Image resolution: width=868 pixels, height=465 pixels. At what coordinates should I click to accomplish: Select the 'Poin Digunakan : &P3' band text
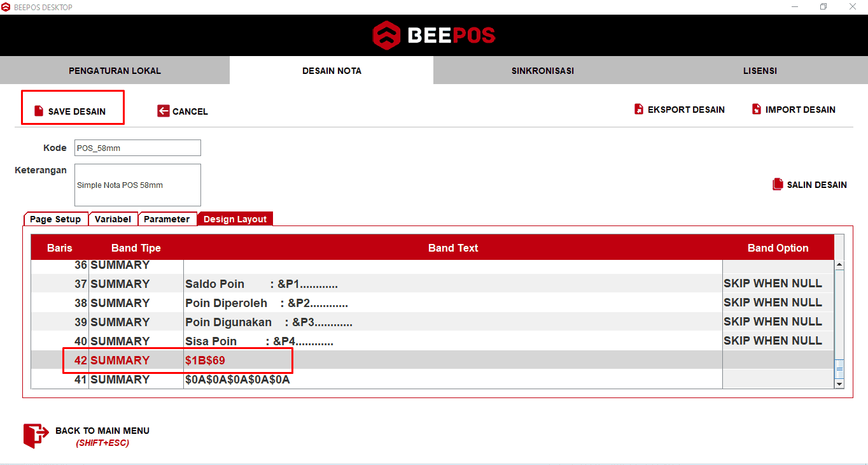[x=269, y=322]
